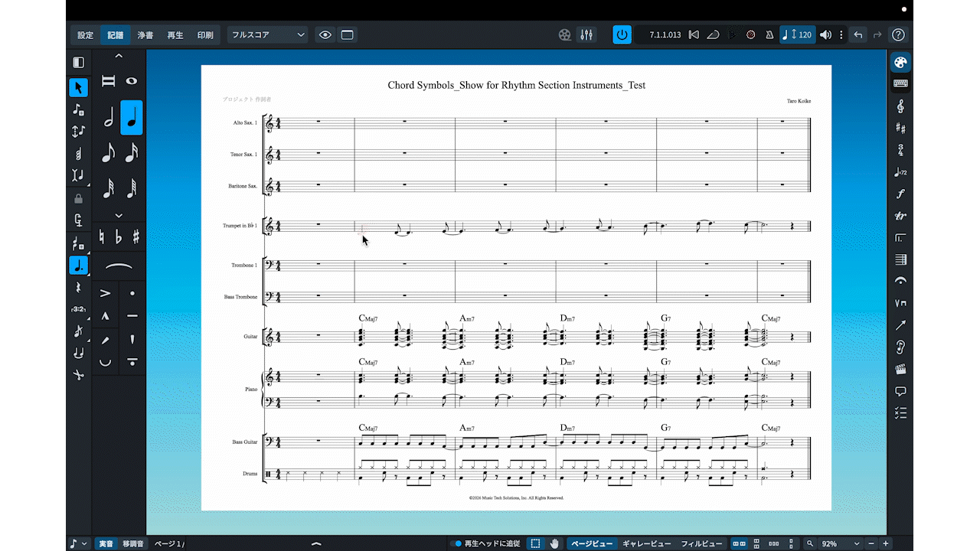Add a staccato dot articulation

click(x=132, y=293)
